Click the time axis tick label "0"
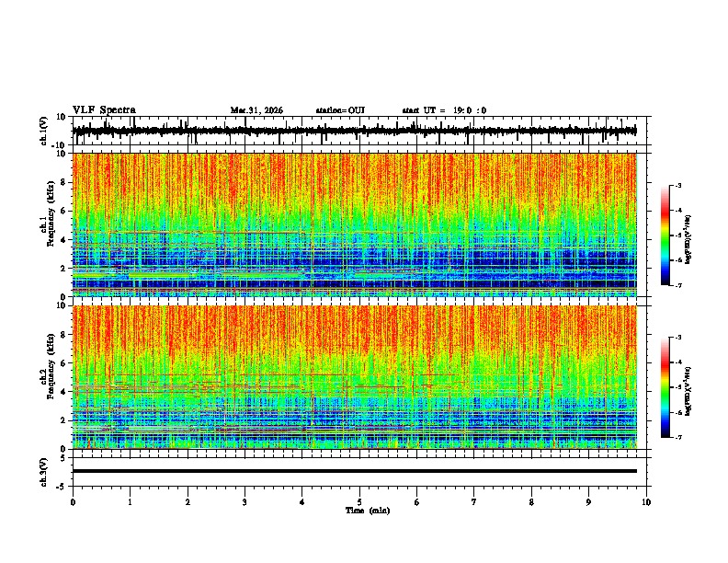The image size is (728, 563). (73, 502)
